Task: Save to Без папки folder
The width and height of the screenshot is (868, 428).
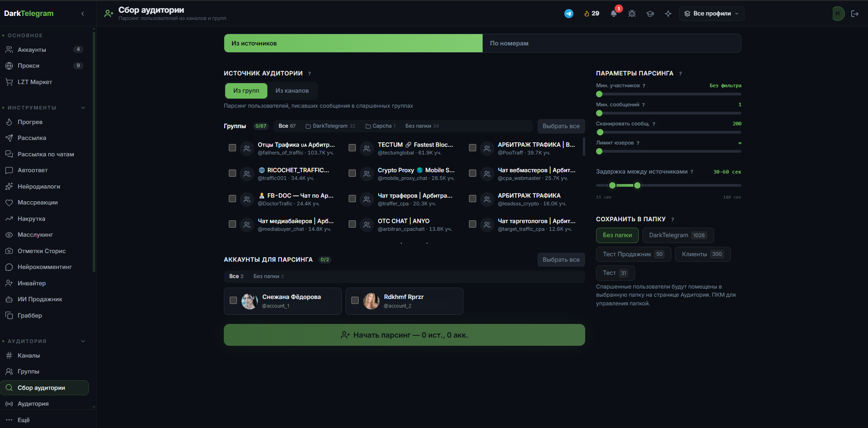Action: click(617, 235)
